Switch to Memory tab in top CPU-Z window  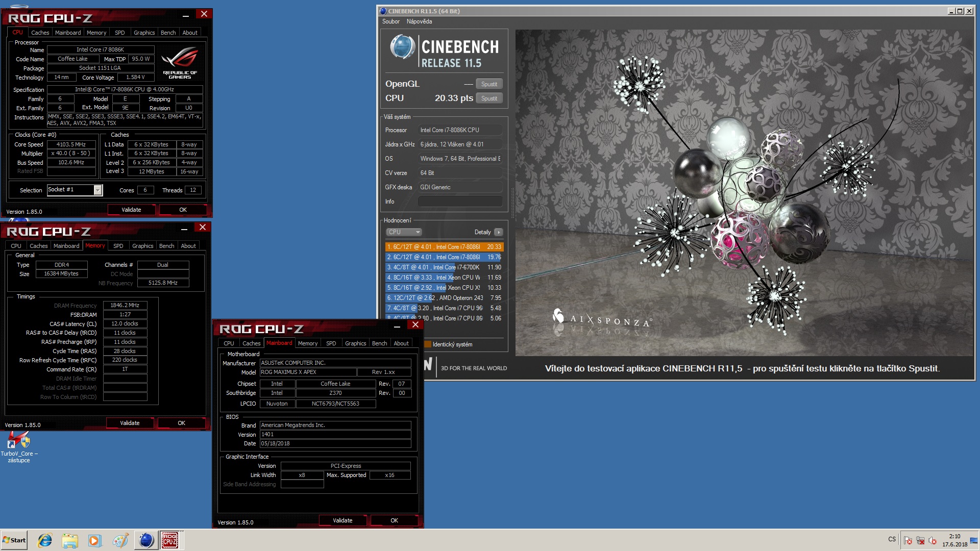click(96, 33)
